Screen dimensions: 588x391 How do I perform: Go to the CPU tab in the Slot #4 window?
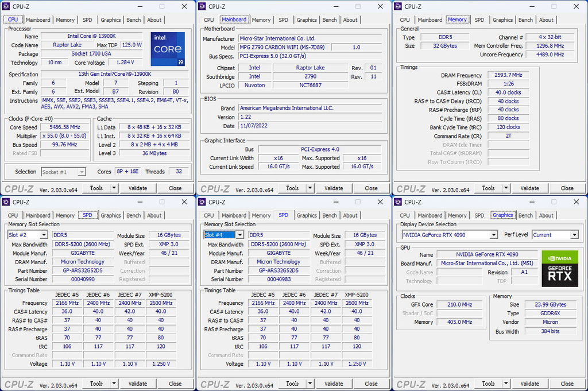coord(209,215)
